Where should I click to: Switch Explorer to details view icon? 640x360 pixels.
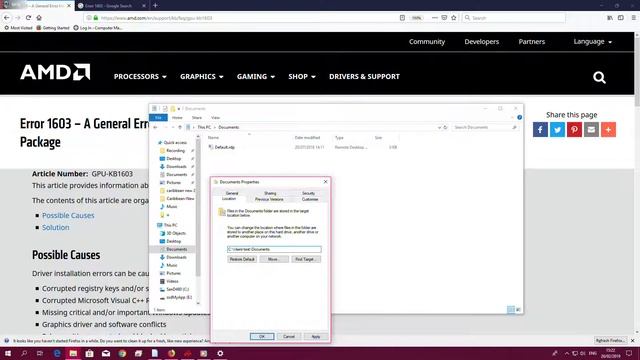tap(511, 310)
